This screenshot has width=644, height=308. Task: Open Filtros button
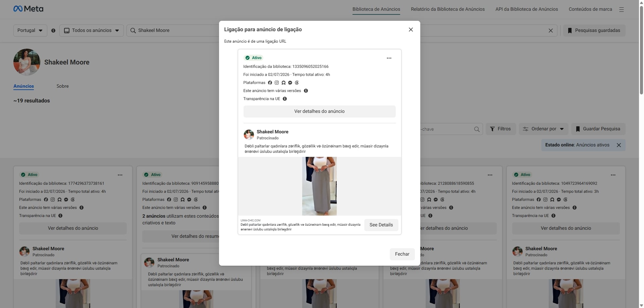click(x=500, y=129)
